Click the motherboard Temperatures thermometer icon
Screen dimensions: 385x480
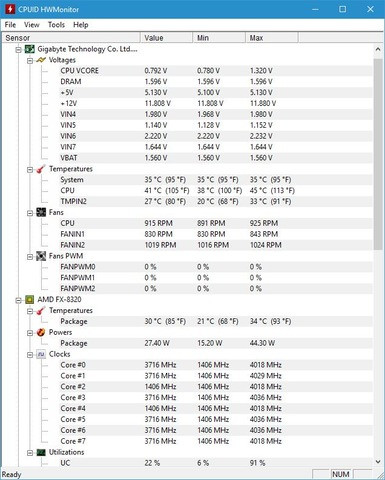(41, 169)
